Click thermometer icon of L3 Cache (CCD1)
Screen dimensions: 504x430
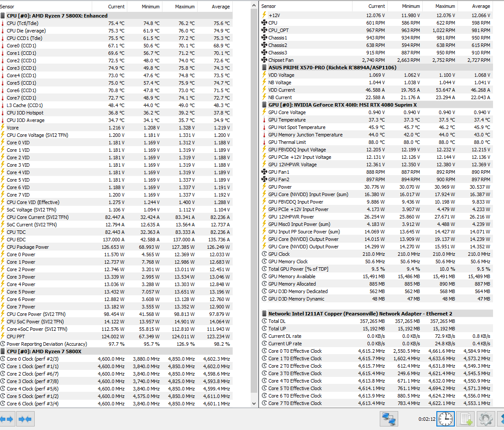click(x=3, y=105)
